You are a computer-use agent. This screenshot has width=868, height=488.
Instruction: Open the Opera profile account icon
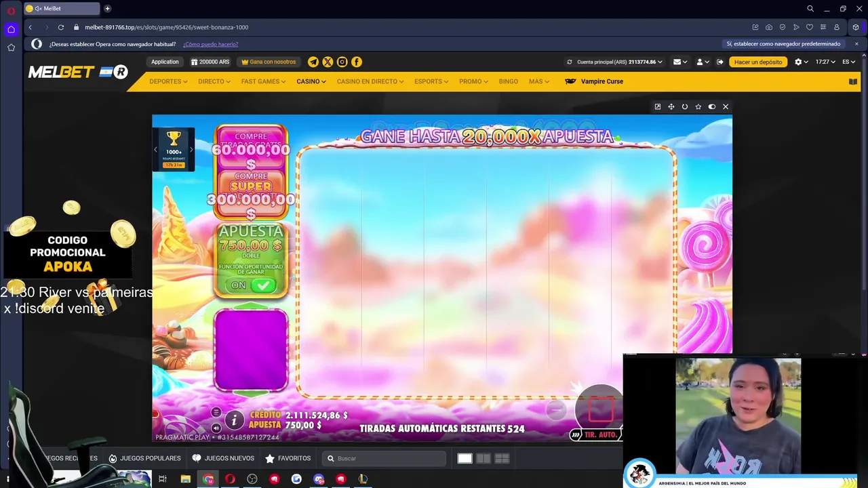pos(837,27)
